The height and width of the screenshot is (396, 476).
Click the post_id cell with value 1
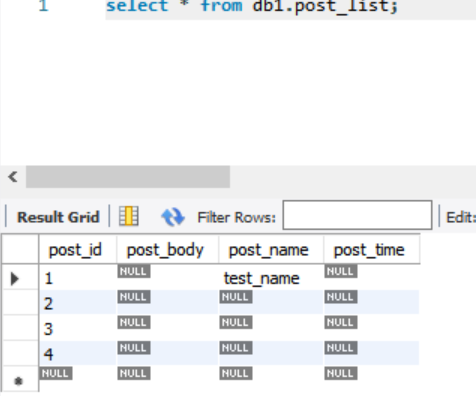pyautogui.click(x=78, y=278)
